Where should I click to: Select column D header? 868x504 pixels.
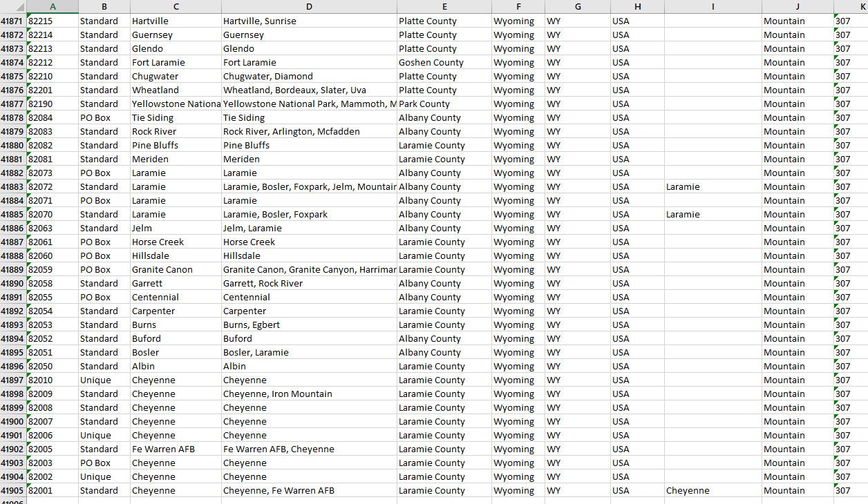point(309,6)
